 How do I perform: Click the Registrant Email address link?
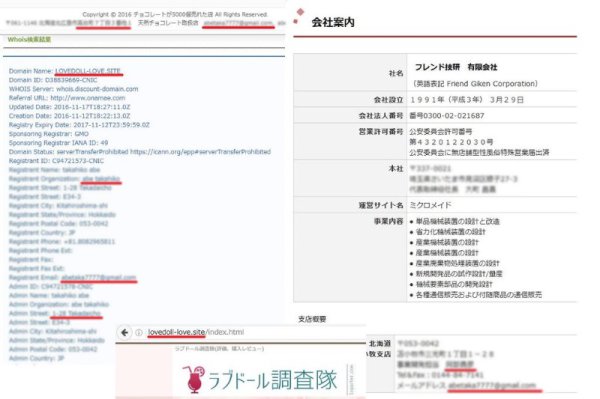[99, 277]
